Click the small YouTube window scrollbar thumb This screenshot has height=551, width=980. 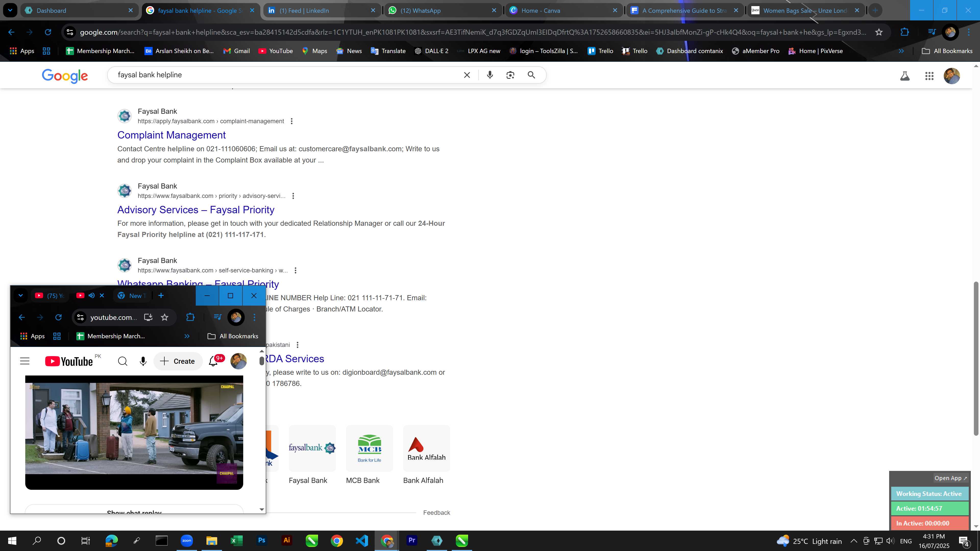pyautogui.click(x=262, y=360)
